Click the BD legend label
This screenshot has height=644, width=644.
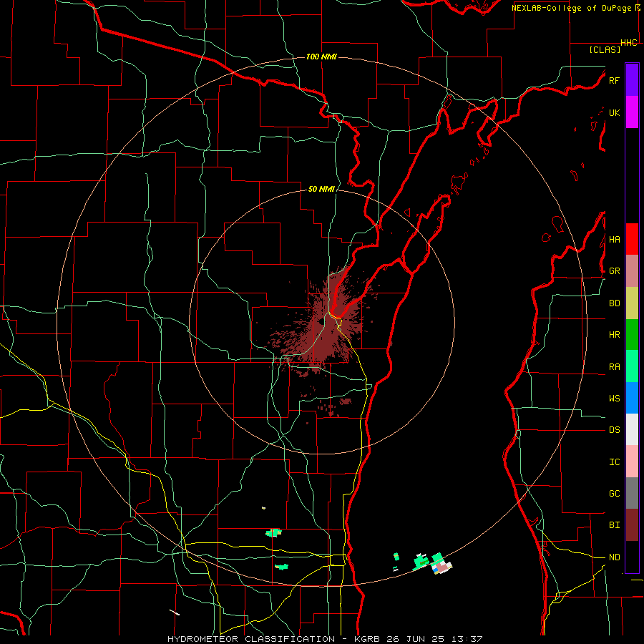click(x=614, y=303)
